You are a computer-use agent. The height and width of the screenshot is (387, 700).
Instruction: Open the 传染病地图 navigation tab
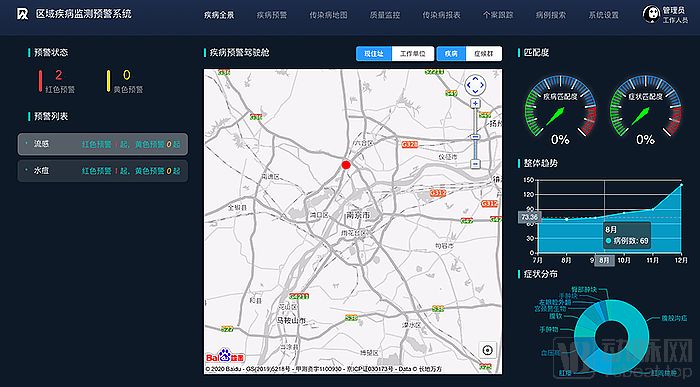coord(329,15)
